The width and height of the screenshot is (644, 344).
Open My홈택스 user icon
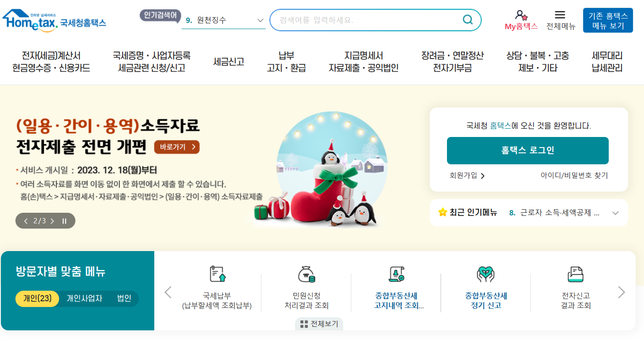(x=521, y=15)
